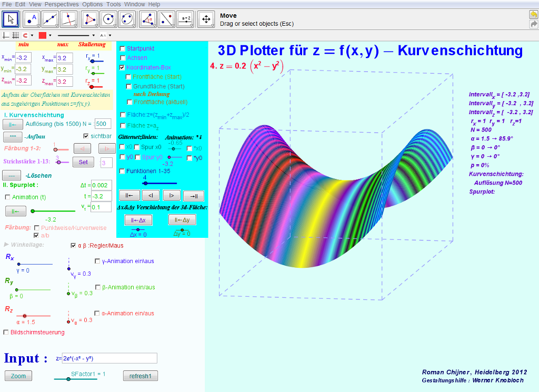Select the Polygon tool
Image resolution: width=539 pixels, height=392 pixels.
click(x=89, y=19)
